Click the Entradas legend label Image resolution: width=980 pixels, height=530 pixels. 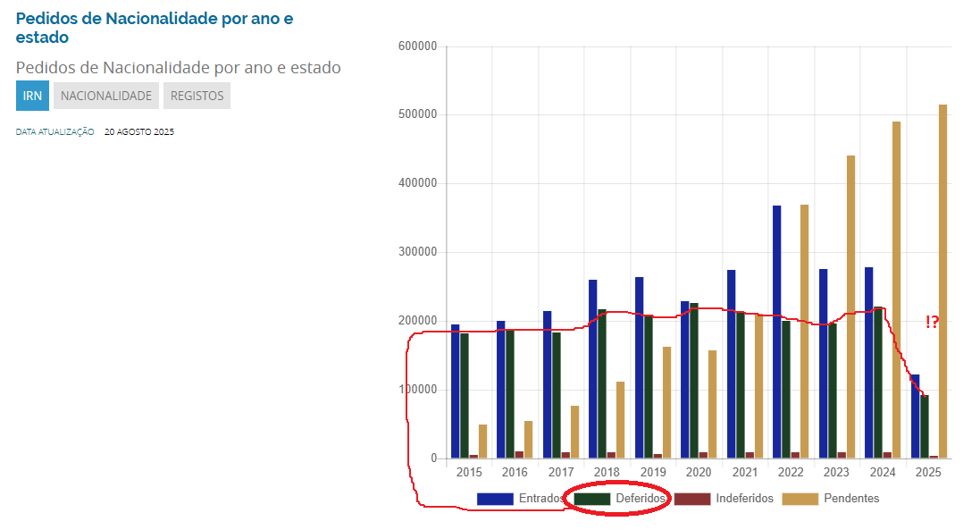[x=540, y=499]
